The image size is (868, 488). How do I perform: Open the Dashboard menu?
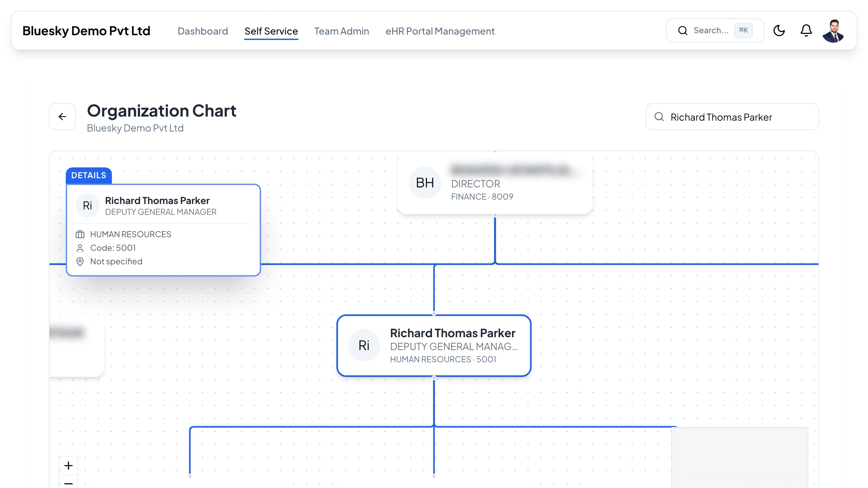pyautogui.click(x=203, y=31)
